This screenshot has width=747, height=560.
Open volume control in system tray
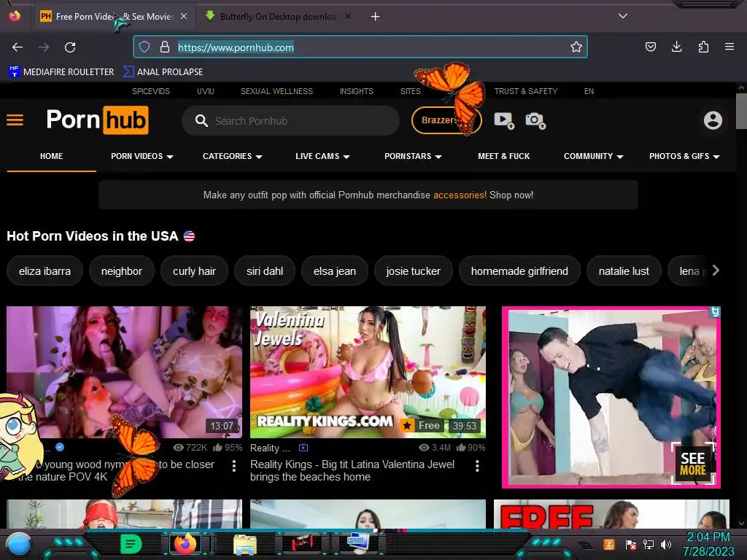click(x=666, y=544)
